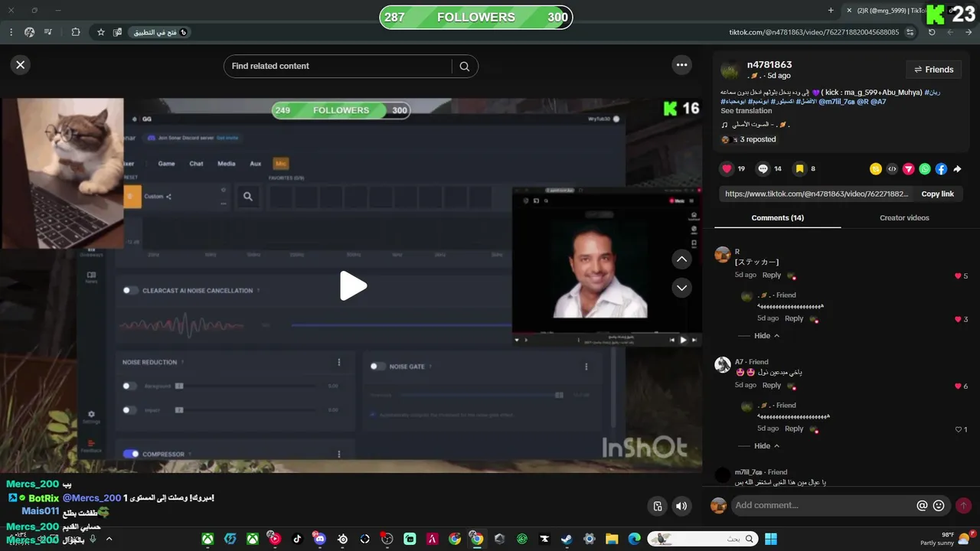Image resolution: width=980 pixels, height=551 pixels.
Task: Click the browser address bar URL
Action: (x=814, y=32)
